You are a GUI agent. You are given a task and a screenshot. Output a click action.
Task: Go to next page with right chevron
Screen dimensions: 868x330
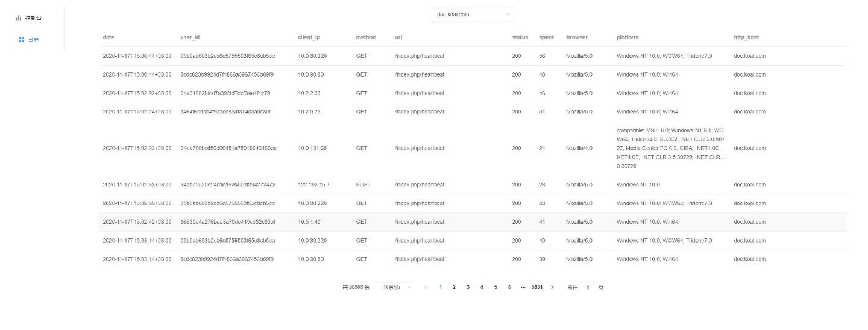[553, 287]
